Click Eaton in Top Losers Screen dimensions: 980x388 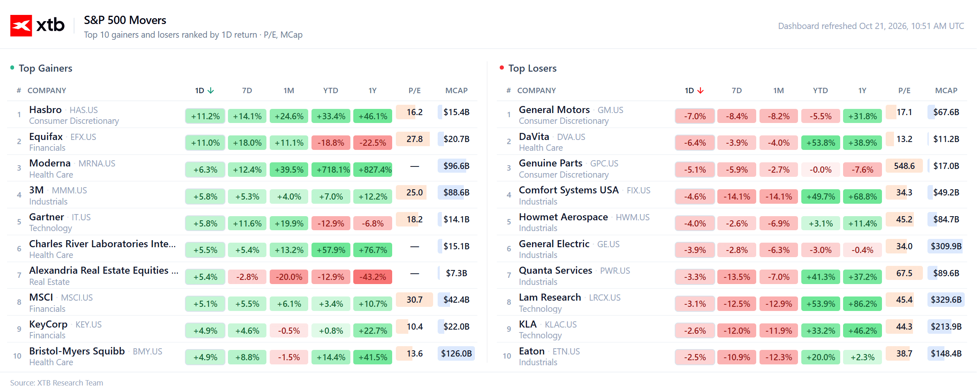[x=532, y=351]
